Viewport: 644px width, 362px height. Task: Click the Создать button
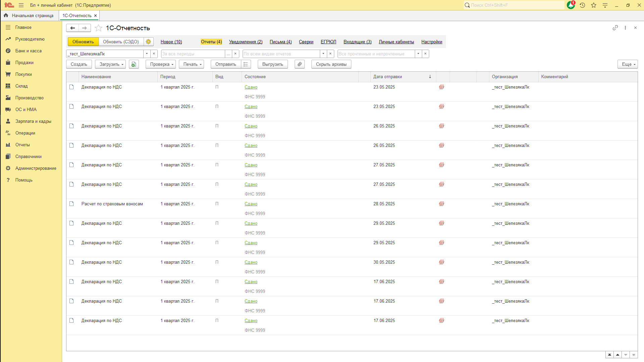pos(79,64)
